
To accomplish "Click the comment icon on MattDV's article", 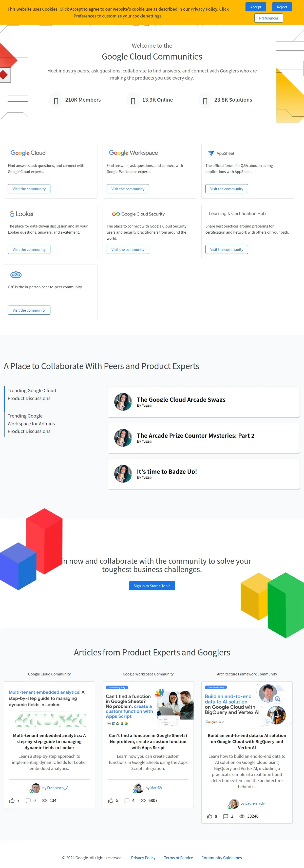I will (x=127, y=800).
